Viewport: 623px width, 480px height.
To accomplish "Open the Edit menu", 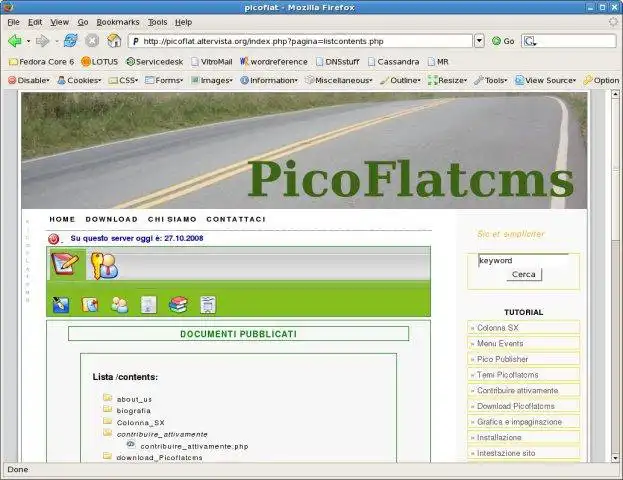I will click(x=35, y=22).
